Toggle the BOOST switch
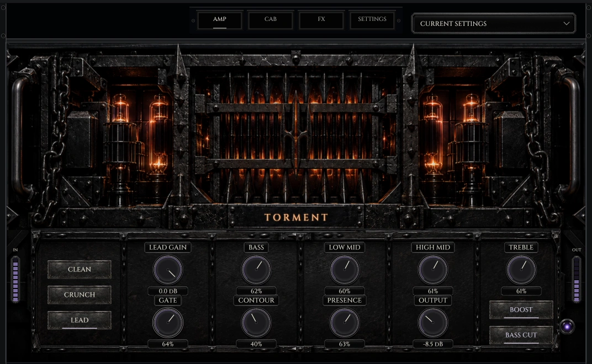Screen dimensions: 592x364 click(521, 310)
